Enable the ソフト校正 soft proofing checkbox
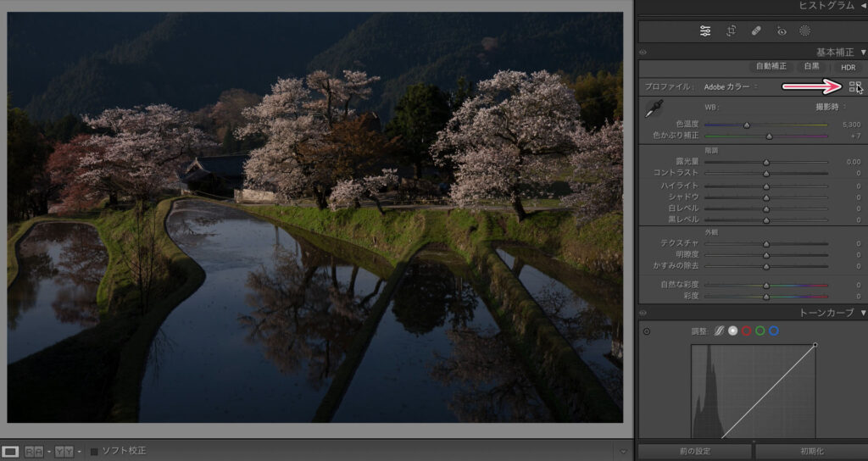The width and height of the screenshot is (868, 461). point(94,451)
